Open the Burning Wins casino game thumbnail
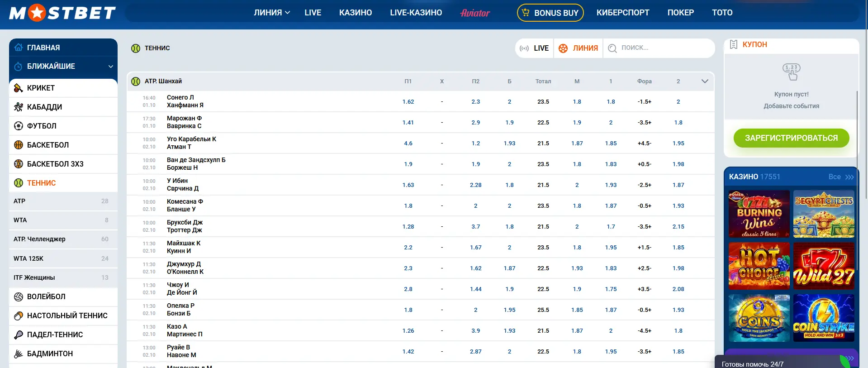868x368 pixels. coord(759,214)
